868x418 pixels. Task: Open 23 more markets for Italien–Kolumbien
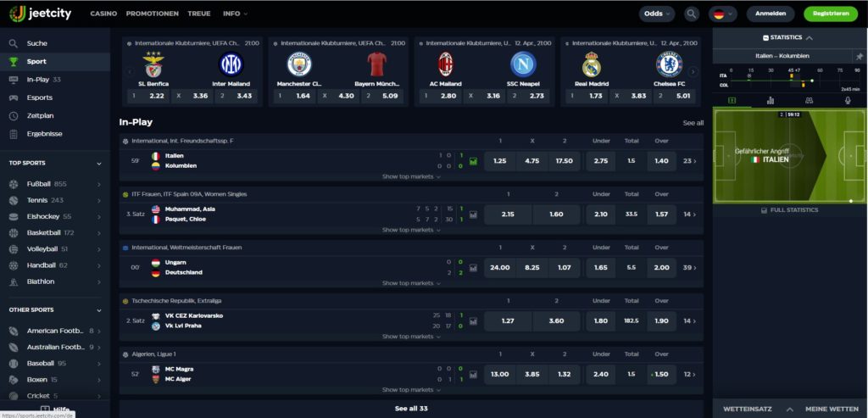(690, 161)
